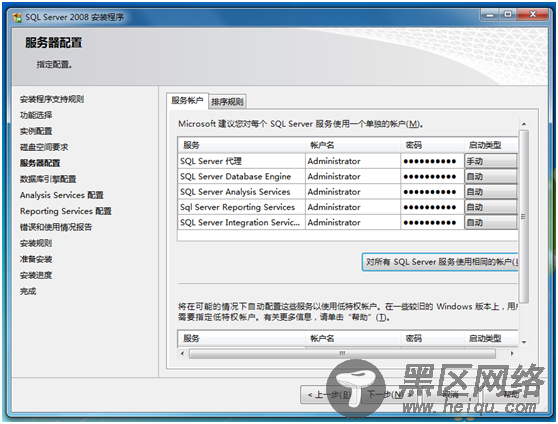
Task: Select 准备安装 step in sidebar
Action: [36, 259]
